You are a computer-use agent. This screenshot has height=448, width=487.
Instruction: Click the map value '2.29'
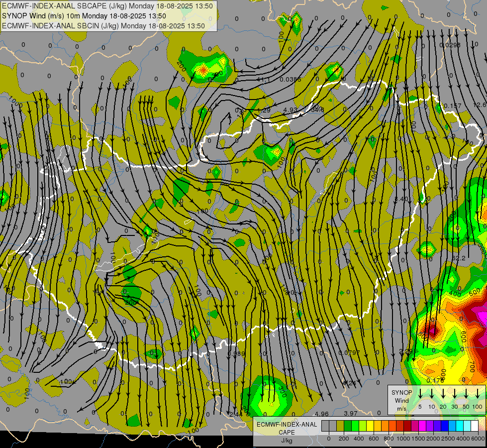(x=406, y=351)
